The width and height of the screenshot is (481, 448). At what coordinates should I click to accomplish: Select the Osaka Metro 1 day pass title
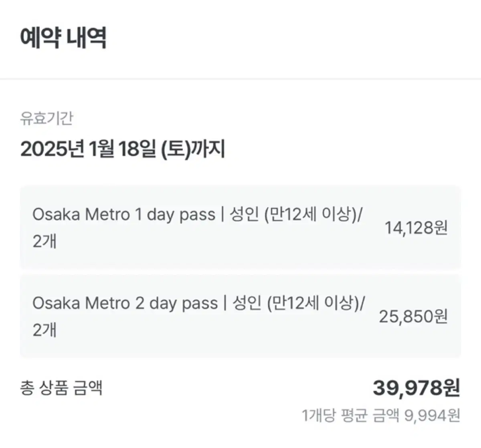(124, 215)
